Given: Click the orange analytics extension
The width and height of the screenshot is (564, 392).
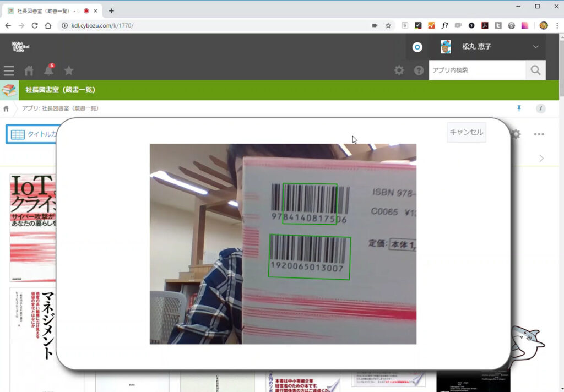Looking at the screenshot, I should click(x=431, y=25).
